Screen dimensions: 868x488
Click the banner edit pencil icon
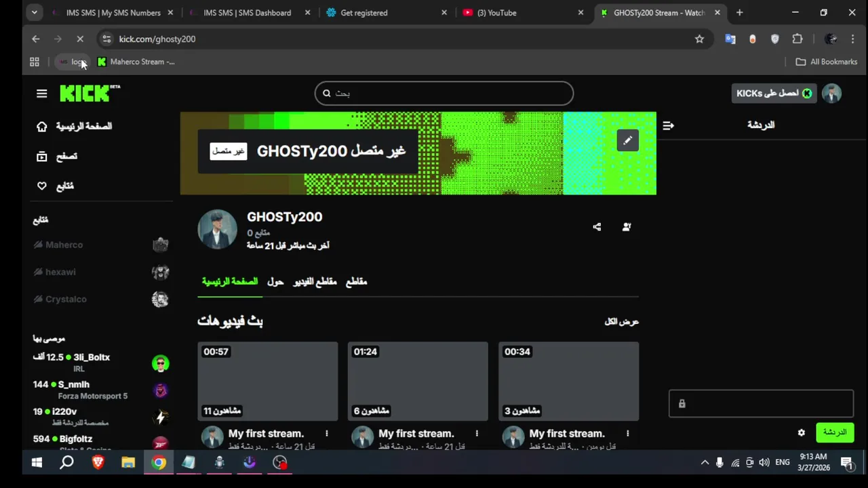[x=627, y=140]
